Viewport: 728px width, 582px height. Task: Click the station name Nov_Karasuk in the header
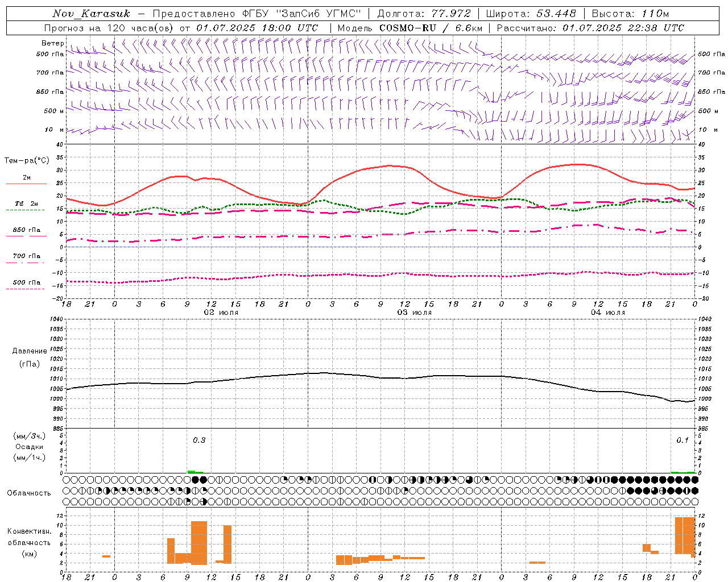coord(91,14)
